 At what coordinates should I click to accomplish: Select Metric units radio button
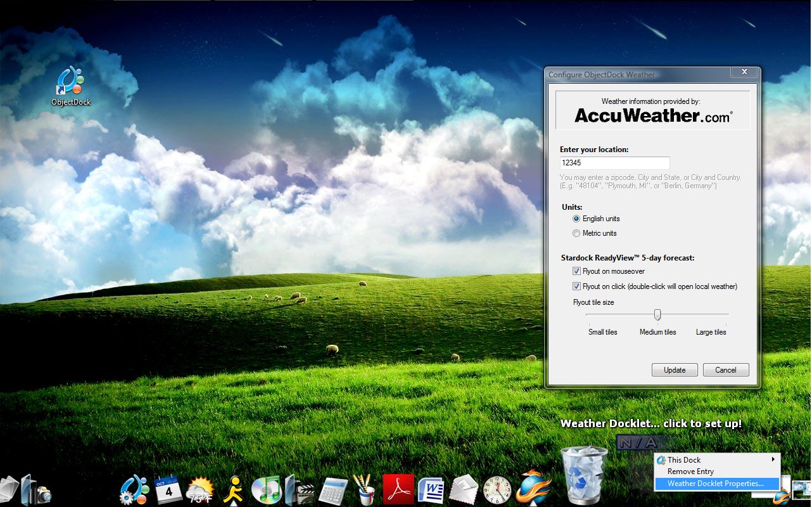coord(576,233)
